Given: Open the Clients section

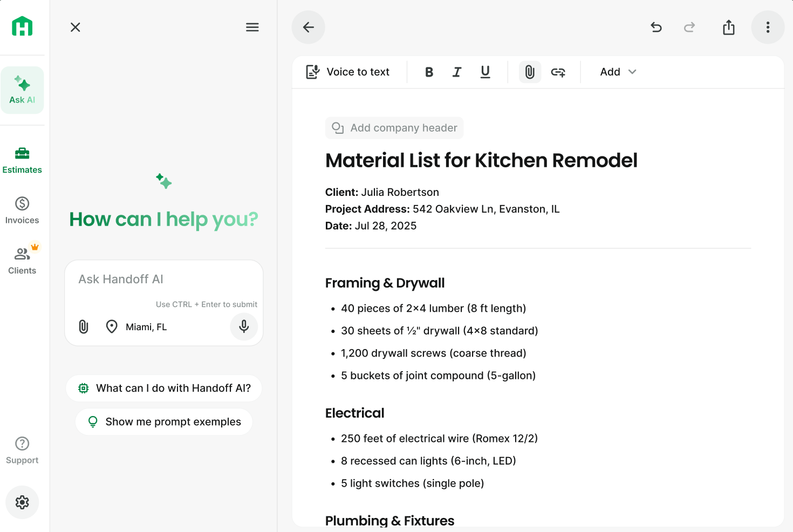Looking at the screenshot, I should (x=22, y=261).
